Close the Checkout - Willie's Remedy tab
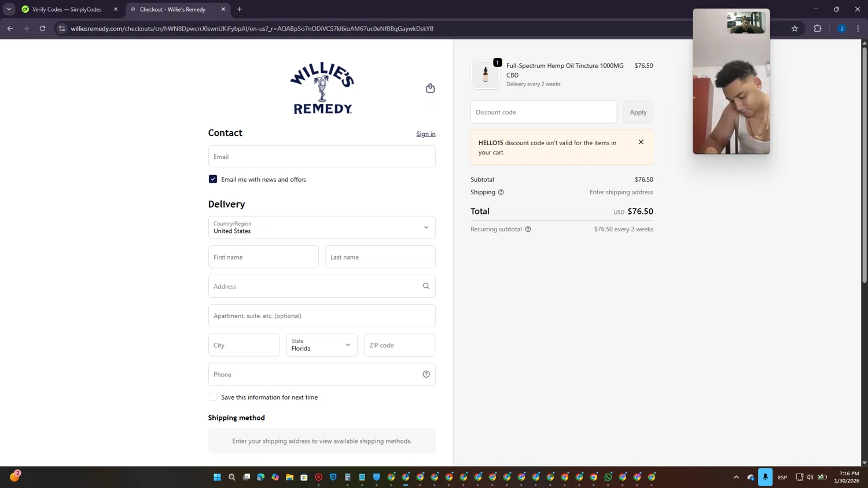The height and width of the screenshot is (488, 868). click(x=223, y=9)
